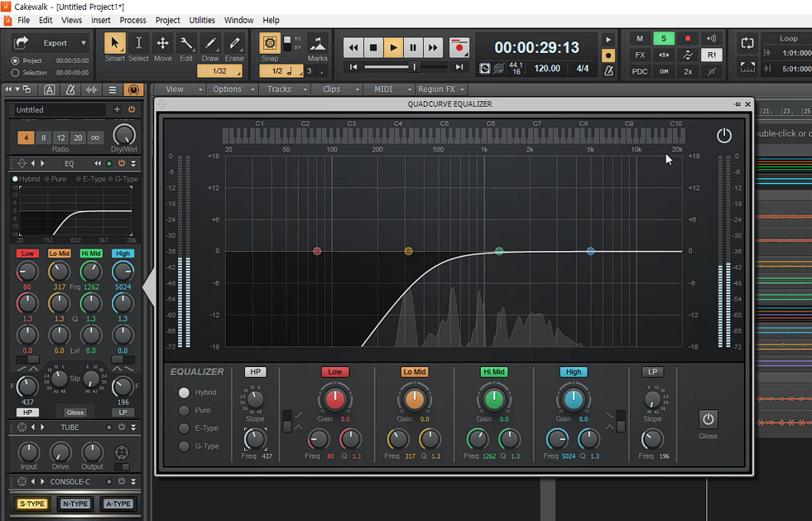Click the 120.00 tempo field
The width and height of the screenshot is (812, 521).
(547, 69)
